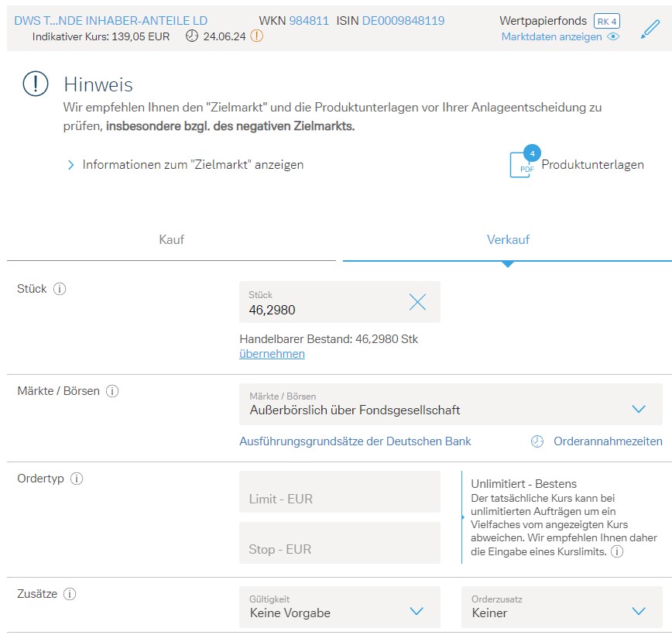
Task: Clear the Stück field with X icon
Action: (x=417, y=303)
